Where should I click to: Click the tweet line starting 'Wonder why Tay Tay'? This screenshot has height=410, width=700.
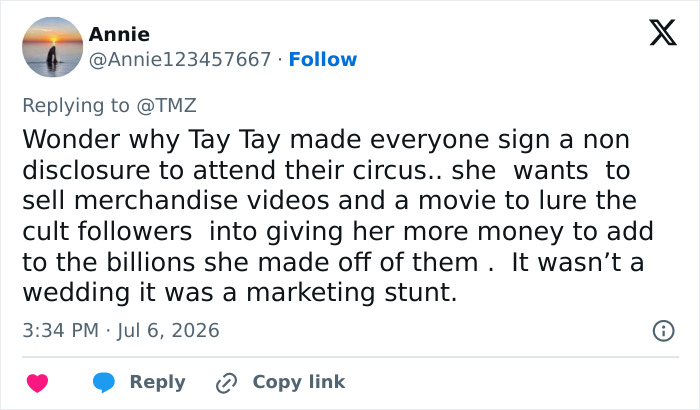click(x=326, y=139)
